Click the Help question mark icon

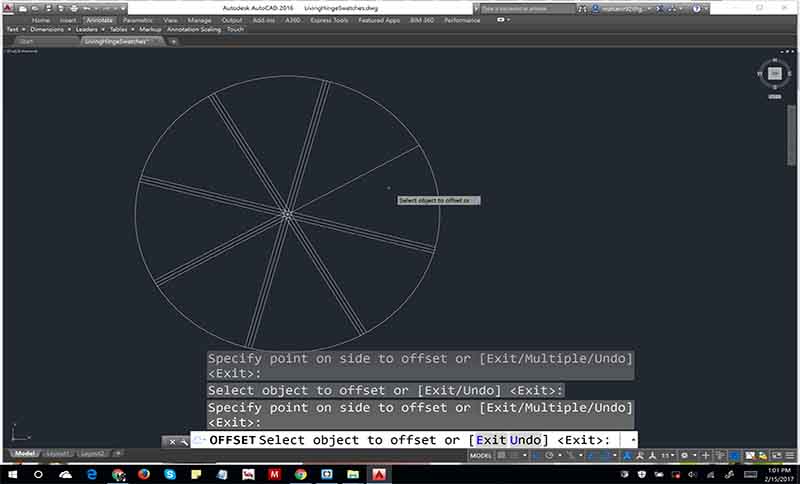(696, 9)
